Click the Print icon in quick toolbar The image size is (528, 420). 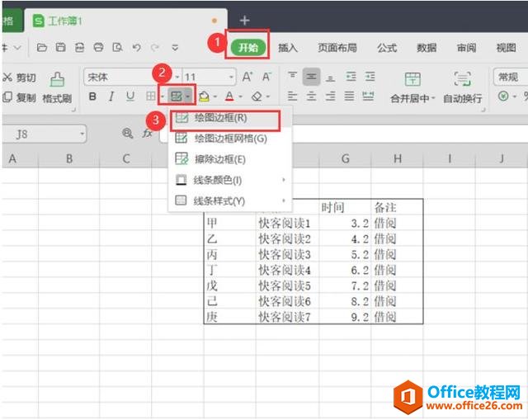pos(98,48)
